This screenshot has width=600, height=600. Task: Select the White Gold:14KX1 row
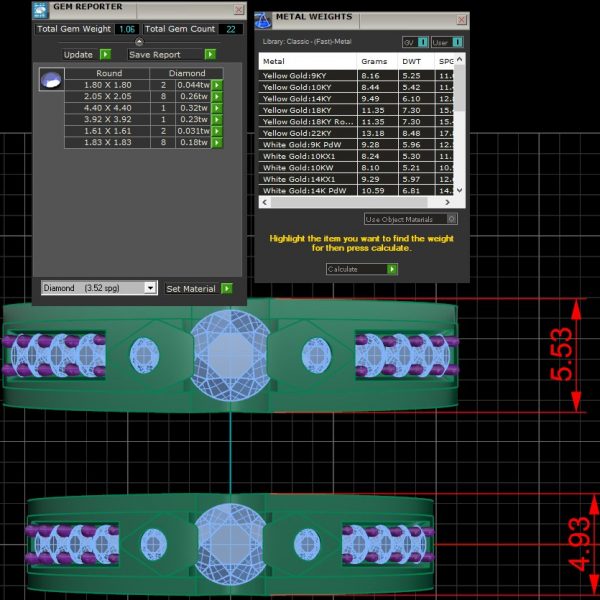pos(356,179)
